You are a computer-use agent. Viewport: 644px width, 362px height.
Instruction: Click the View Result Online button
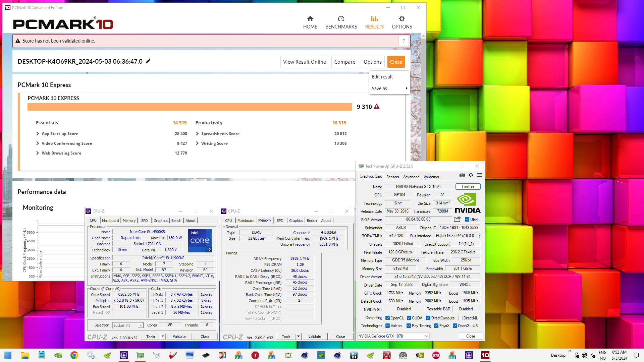point(305,62)
